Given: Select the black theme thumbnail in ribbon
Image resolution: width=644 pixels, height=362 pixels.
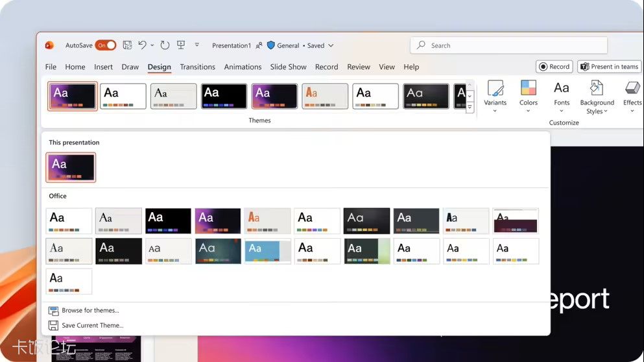Looking at the screenshot, I should [224, 96].
